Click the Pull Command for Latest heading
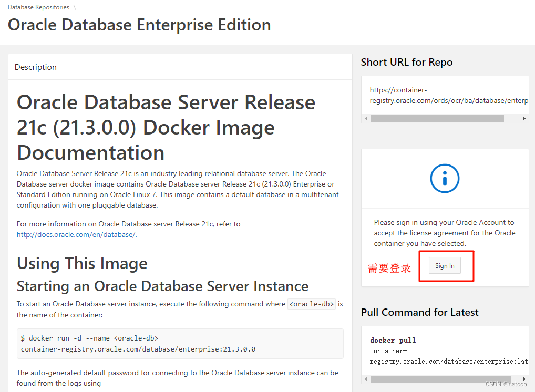 pyautogui.click(x=419, y=312)
